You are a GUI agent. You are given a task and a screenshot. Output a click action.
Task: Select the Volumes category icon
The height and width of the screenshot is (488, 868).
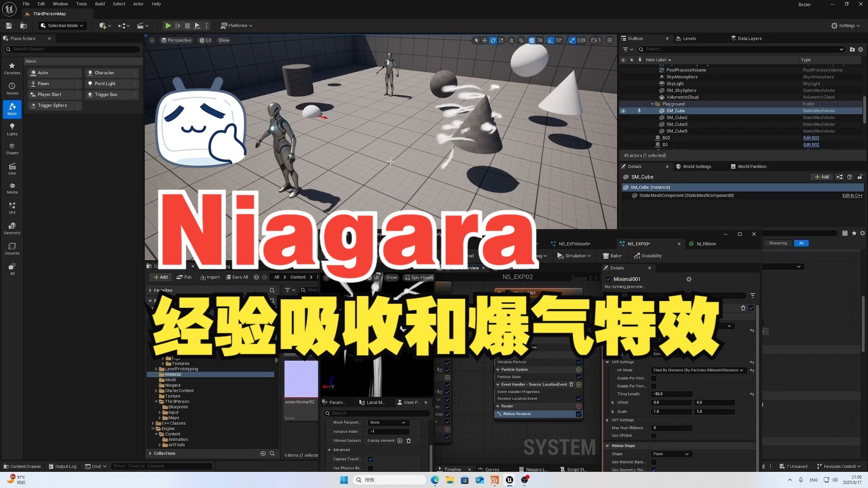(12, 249)
